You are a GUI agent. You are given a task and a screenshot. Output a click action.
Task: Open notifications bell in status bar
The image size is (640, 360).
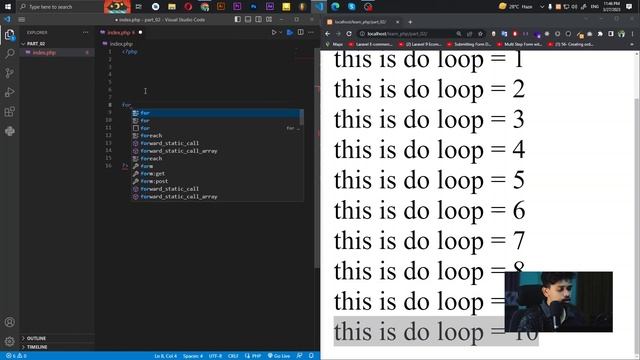(311, 356)
